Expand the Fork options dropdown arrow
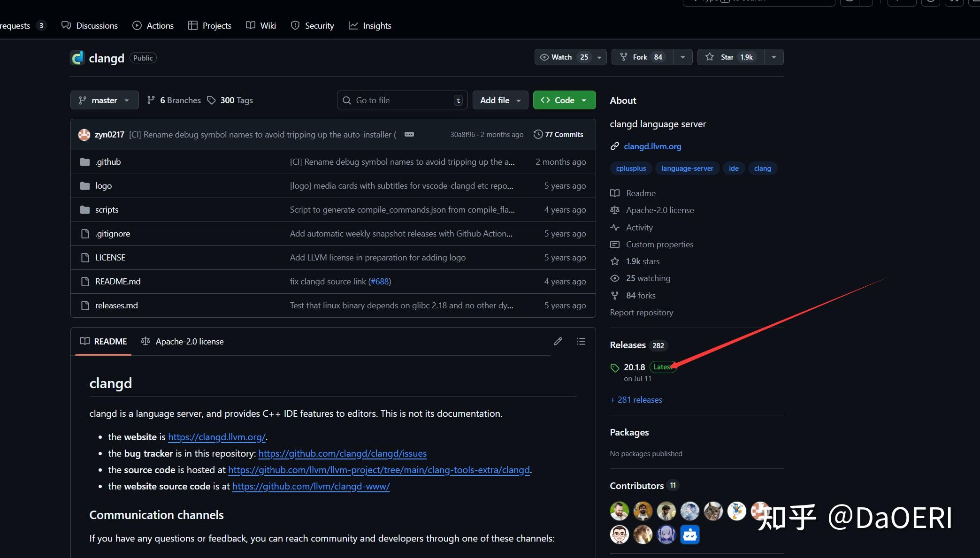The height and width of the screenshot is (558, 980). [x=682, y=57]
